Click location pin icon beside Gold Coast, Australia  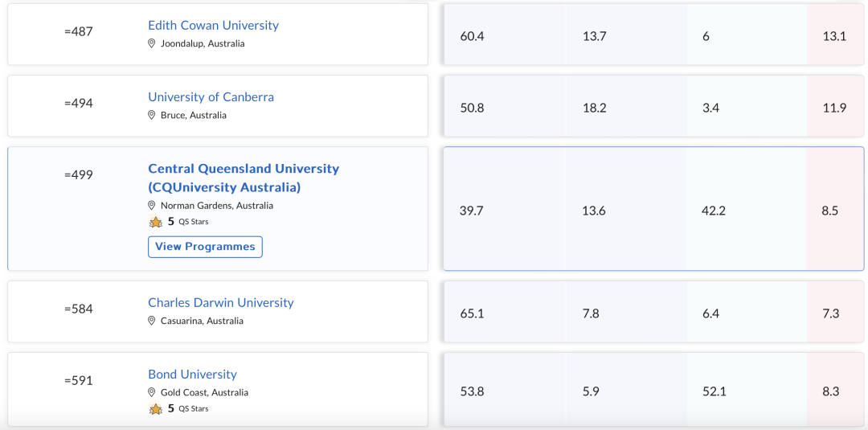151,392
